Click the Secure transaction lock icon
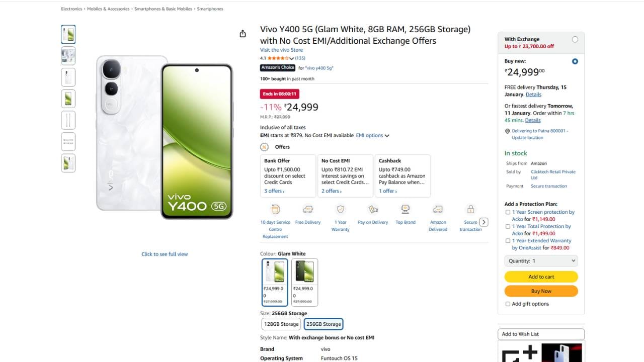The image size is (644, 362). 470,209
